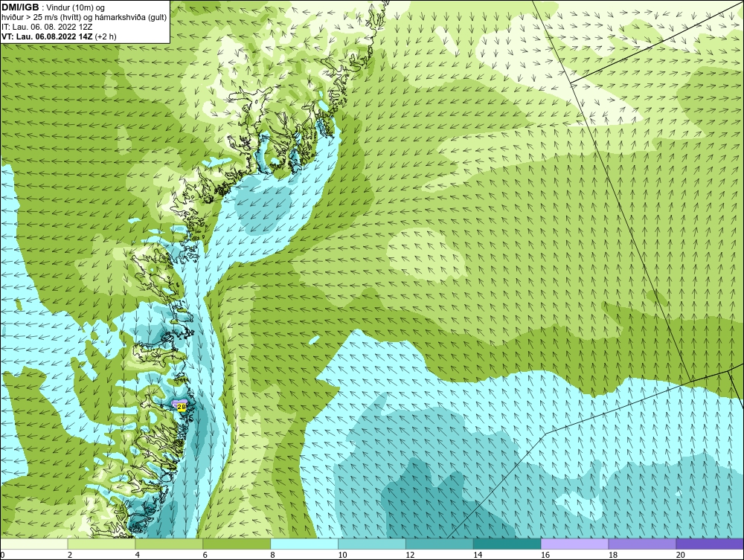Click the IT initial time line
744x560 pixels.
pos(47,27)
